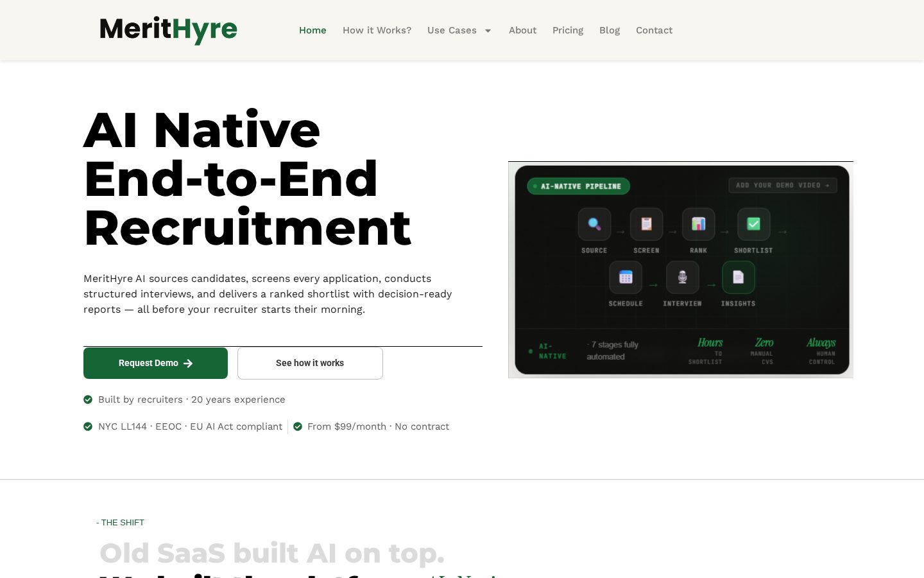
Task: Click the '- THE SHIFT' section label
Action: pos(121,523)
